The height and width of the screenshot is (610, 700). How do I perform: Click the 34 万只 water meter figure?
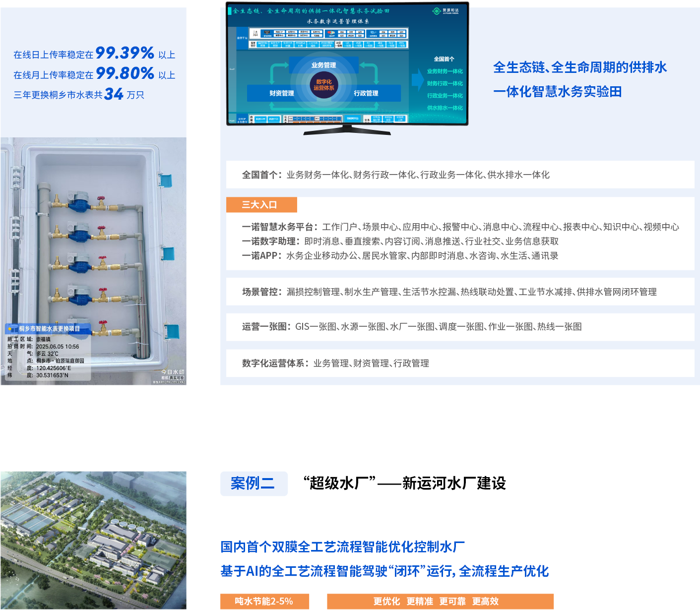coord(124,94)
